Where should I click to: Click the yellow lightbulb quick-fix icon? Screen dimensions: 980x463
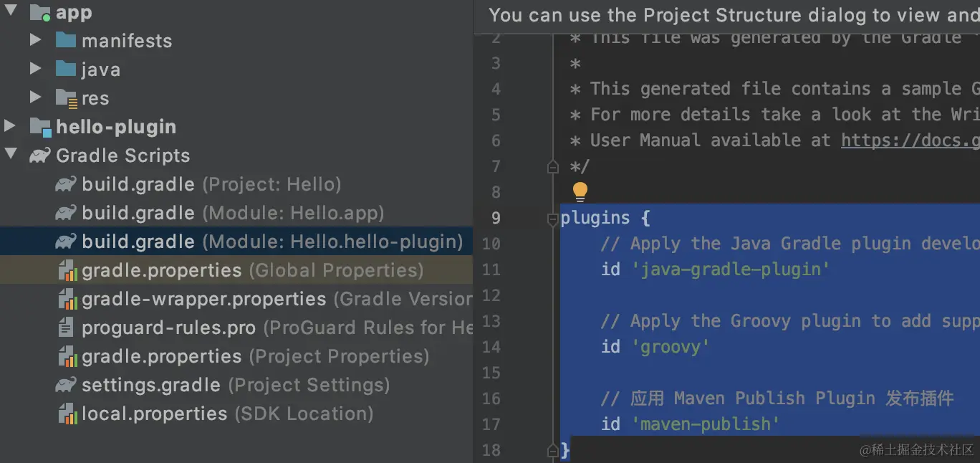(580, 191)
